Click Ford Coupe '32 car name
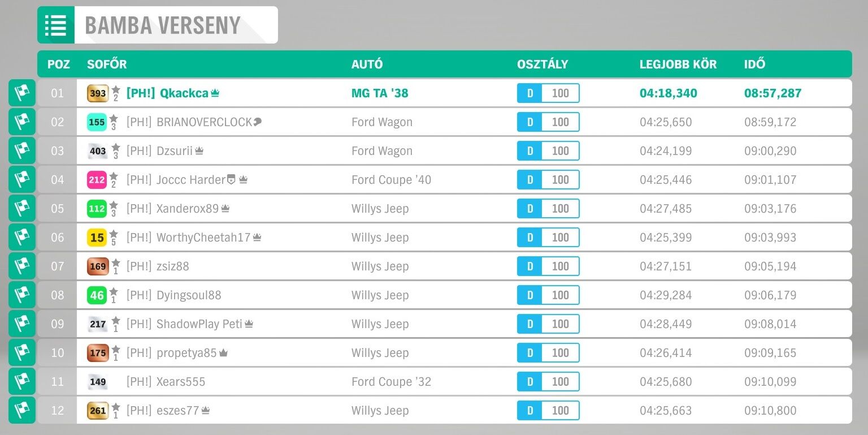 click(391, 382)
